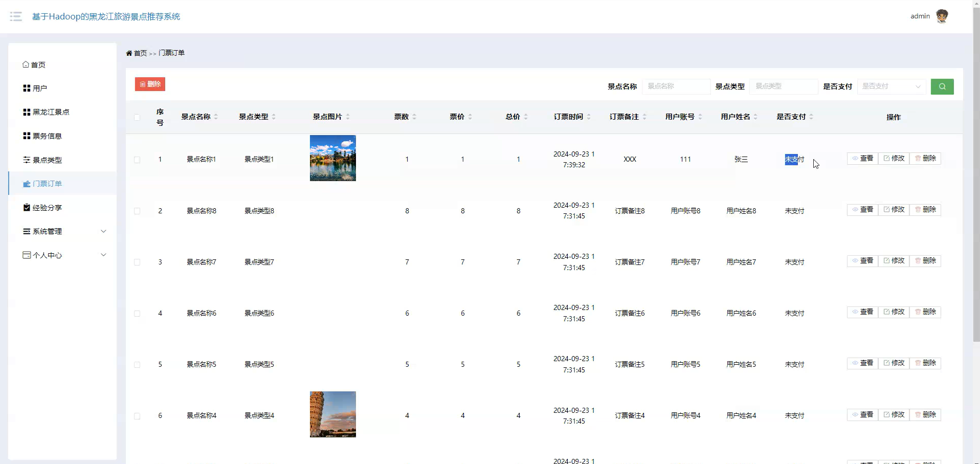This screenshot has height=464, width=980.
Task: Open 黑龙江景点 in the sidebar
Action: (x=62, y=112)
